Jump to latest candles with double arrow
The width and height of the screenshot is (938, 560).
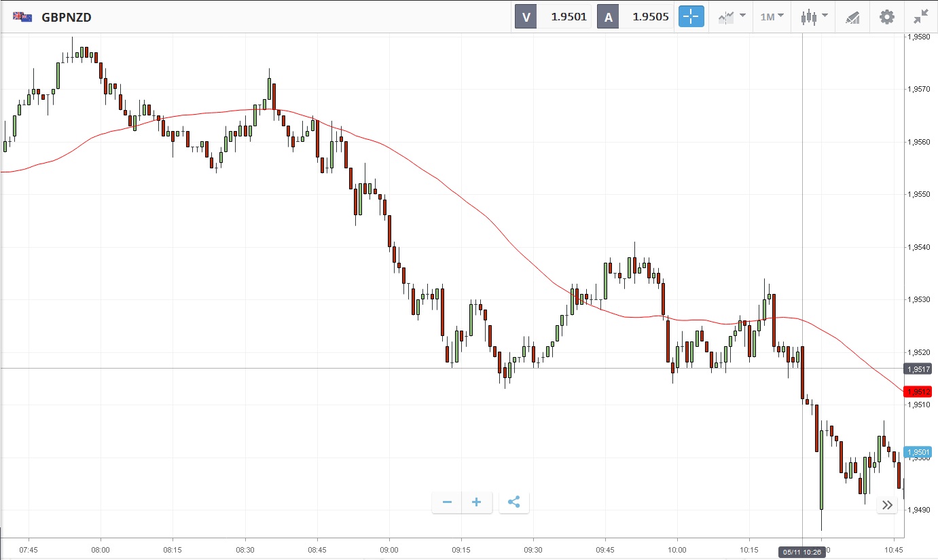(887, 505)
